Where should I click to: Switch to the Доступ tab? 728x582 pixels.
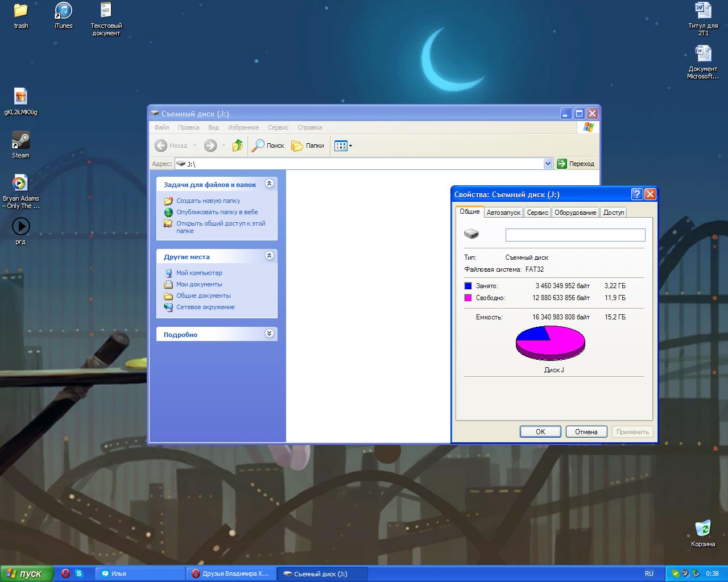click(x=614, y=213)
